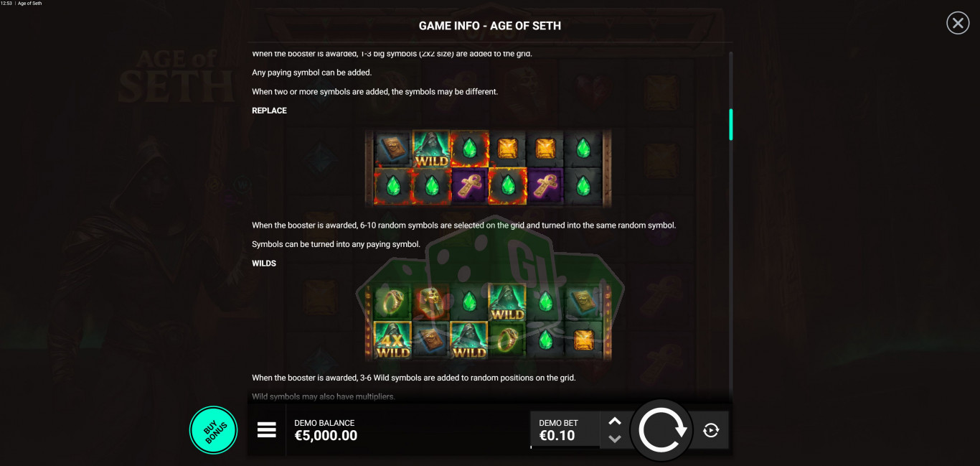The image size is (980, 466).
Task: Click the Age of Seth browser tab title
Action: pyautogui.click(x=29, y=4)
